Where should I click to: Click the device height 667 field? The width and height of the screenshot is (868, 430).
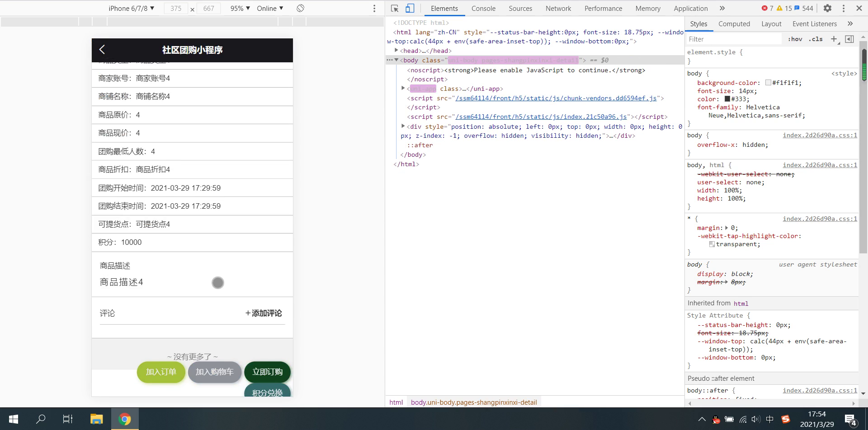coord(208,8)
